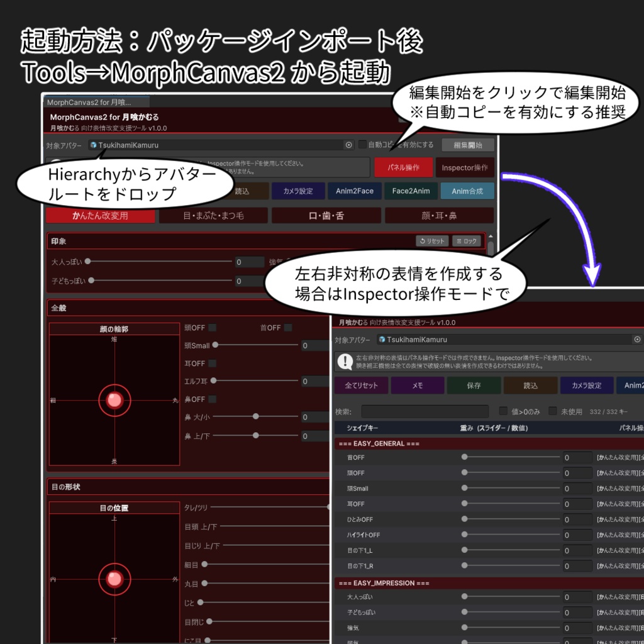
Task: Click the メモ button in right window
Action: (x=418, y=386)
